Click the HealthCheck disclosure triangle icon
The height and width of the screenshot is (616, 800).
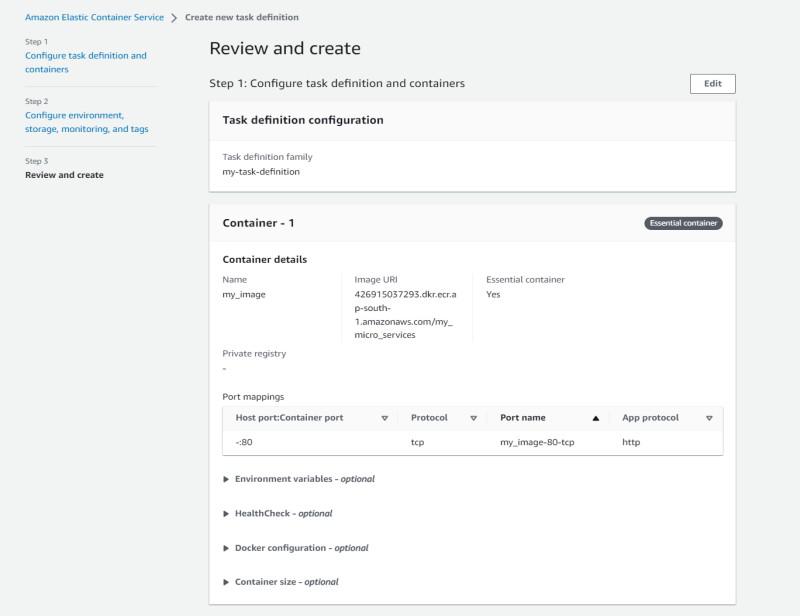click(x=226, y=513)
